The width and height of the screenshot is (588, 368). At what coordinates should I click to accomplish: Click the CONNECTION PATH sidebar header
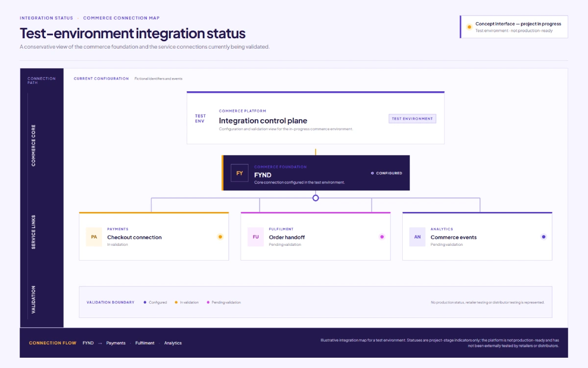pyautogui.click(x=42, y=80)
